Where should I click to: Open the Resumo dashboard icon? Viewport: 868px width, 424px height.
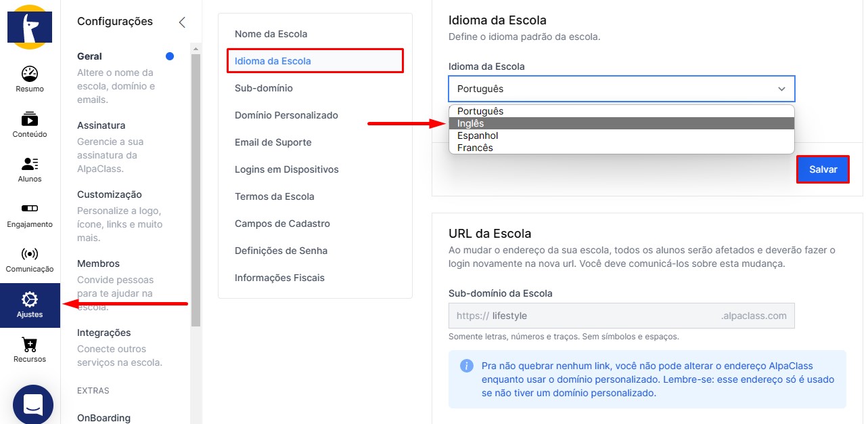(x=30, y=74)
